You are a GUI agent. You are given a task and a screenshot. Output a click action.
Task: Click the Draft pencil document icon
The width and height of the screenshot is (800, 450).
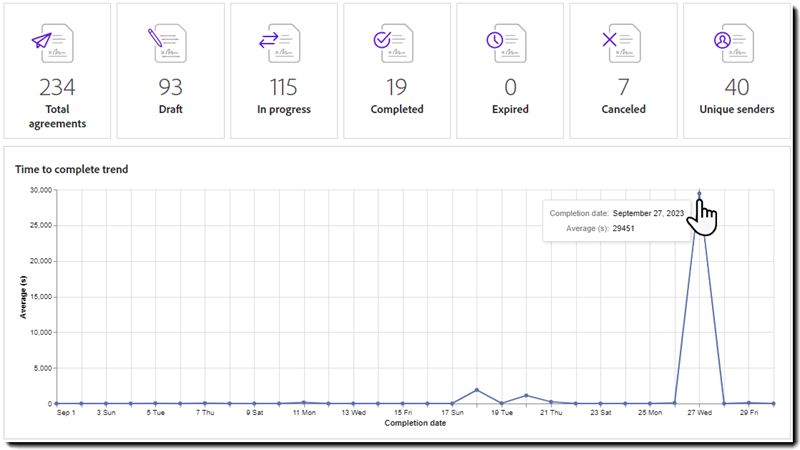coord(166,44)
